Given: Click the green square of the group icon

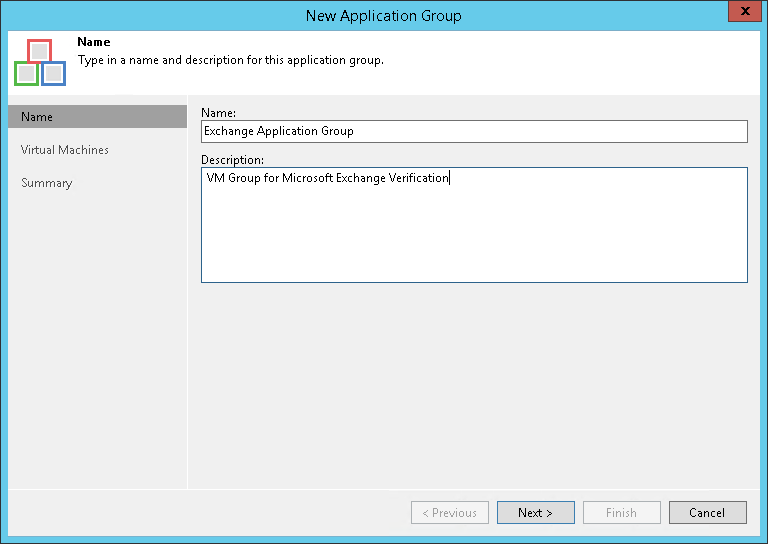Looking at the screenshot, I should coord(26,73).
